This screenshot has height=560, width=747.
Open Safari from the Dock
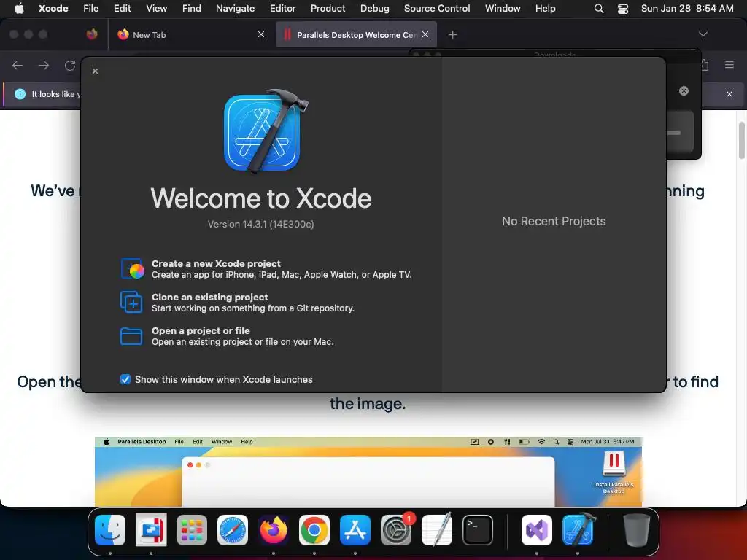tap(233, 529)
